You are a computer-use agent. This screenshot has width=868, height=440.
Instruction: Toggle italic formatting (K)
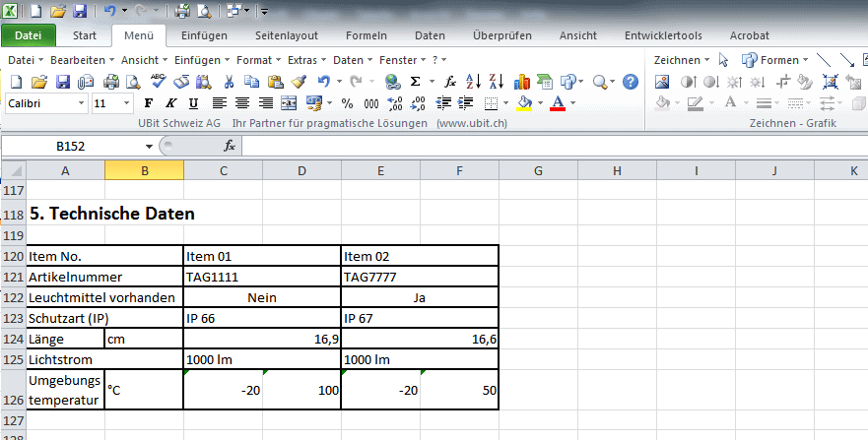[170, 102]
